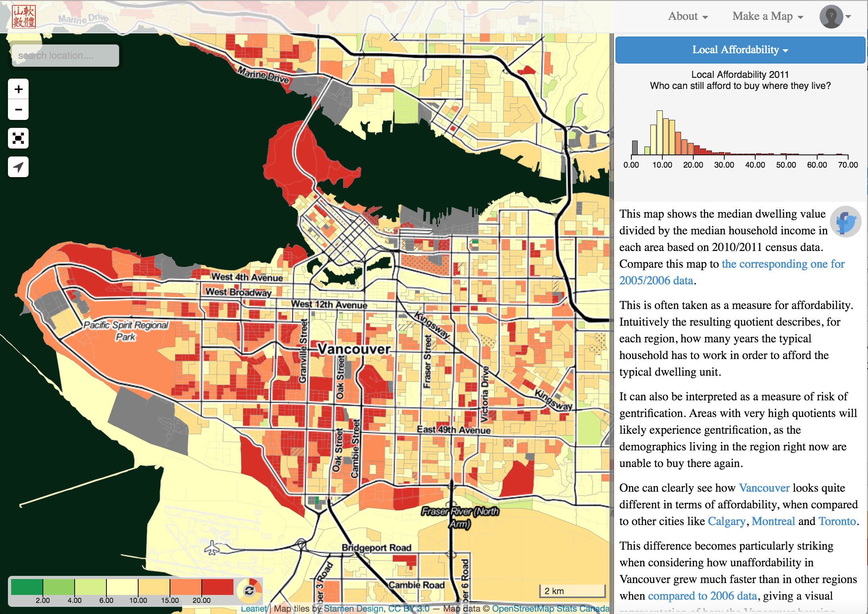The width and height of the screenshot is (868, 614).
Task: Click the East 49th Avenue label
Action: (x=453, y=430)
